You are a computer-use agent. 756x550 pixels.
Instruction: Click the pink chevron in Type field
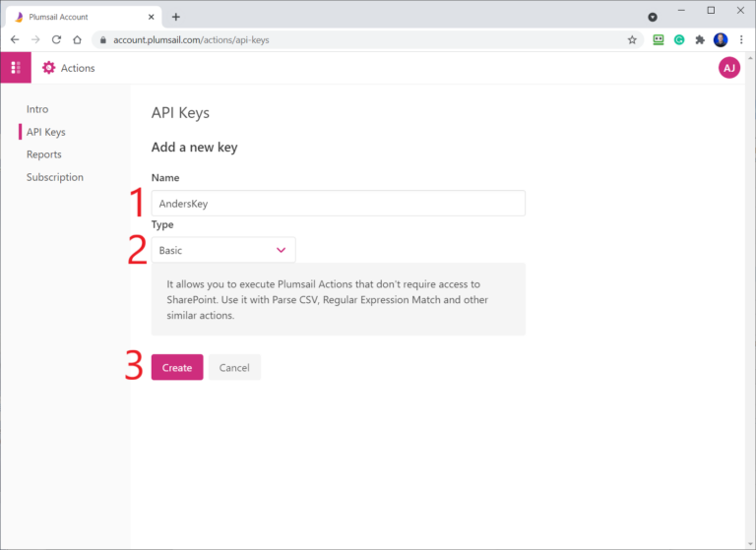[x=281, y=250]
